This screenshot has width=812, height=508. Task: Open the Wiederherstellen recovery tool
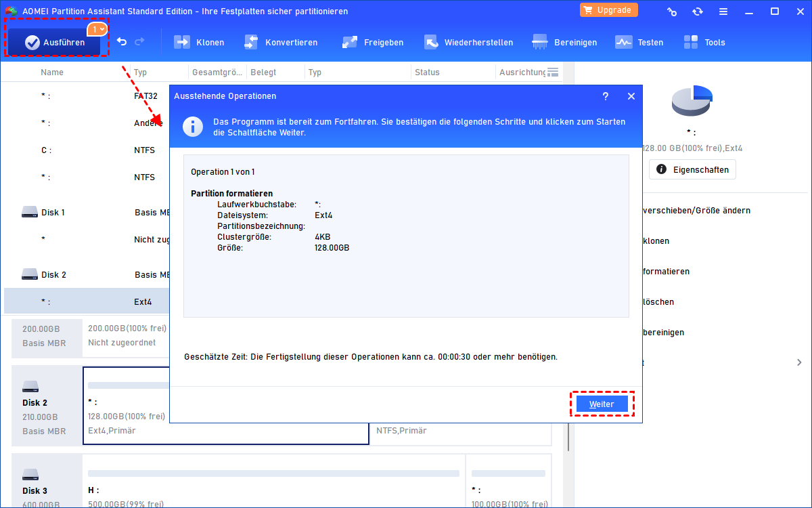(x=468, y=42)
